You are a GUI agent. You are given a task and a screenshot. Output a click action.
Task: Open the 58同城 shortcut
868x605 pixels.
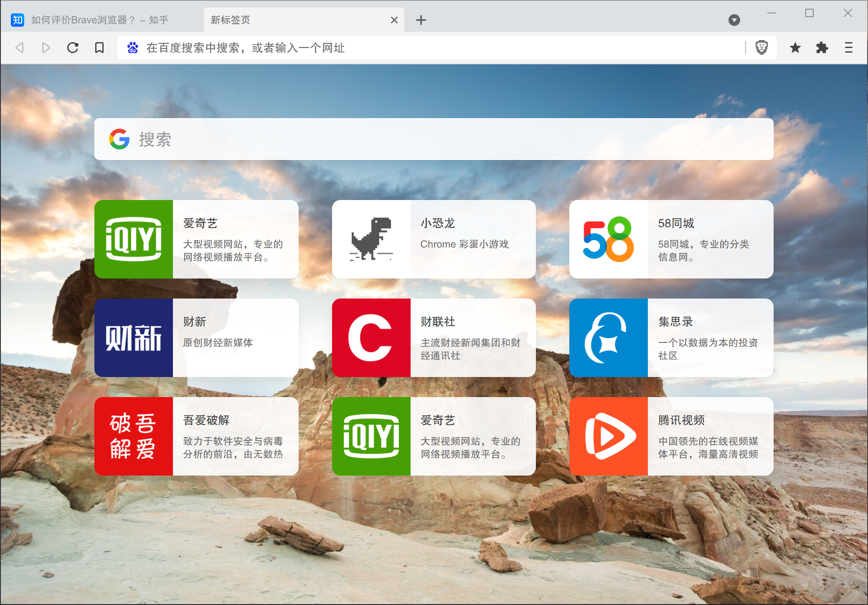(671, 239)
